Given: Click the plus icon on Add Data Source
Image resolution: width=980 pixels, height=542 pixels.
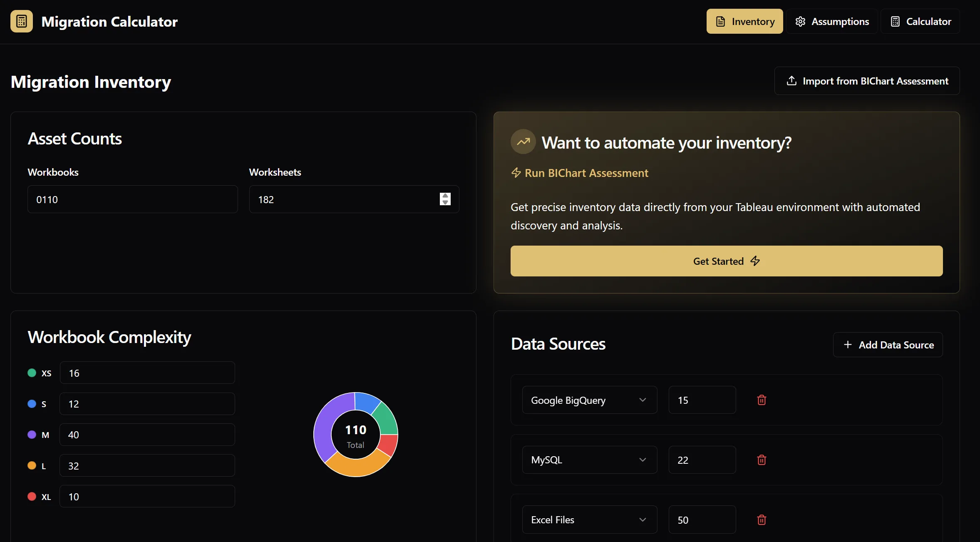Looking at the screenshot, I should click(848, 345).
